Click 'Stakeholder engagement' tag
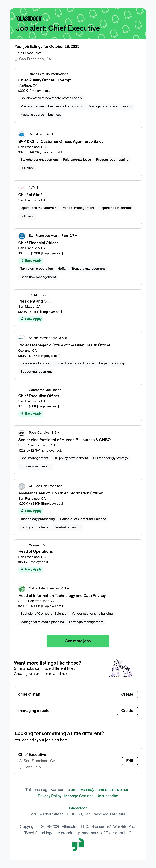The width and height of the screenshot is (156, 868). point(39,160)
